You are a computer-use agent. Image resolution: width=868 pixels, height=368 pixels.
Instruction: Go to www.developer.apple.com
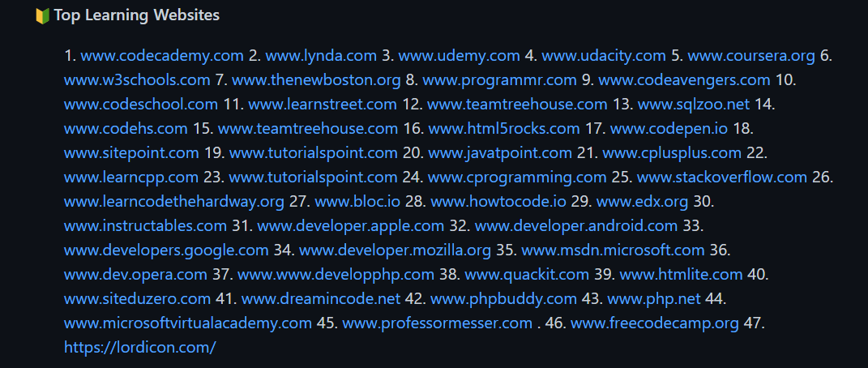coord(350,226)
